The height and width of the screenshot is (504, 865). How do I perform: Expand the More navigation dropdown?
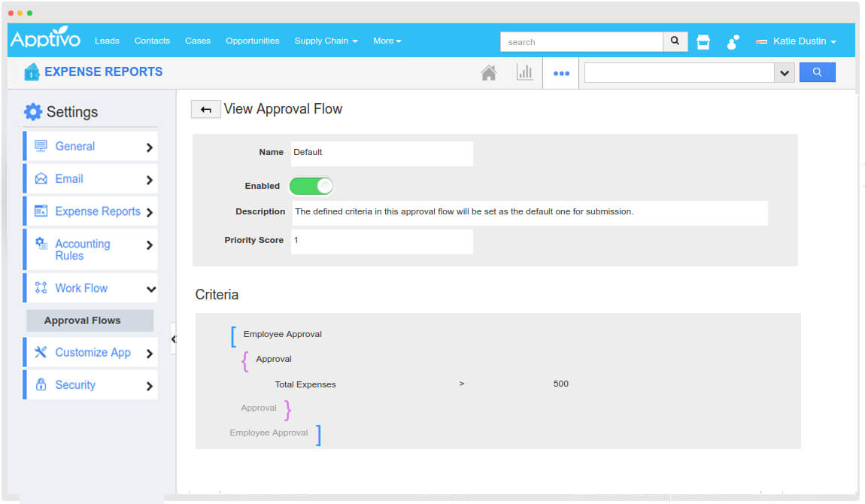(387, 41)
